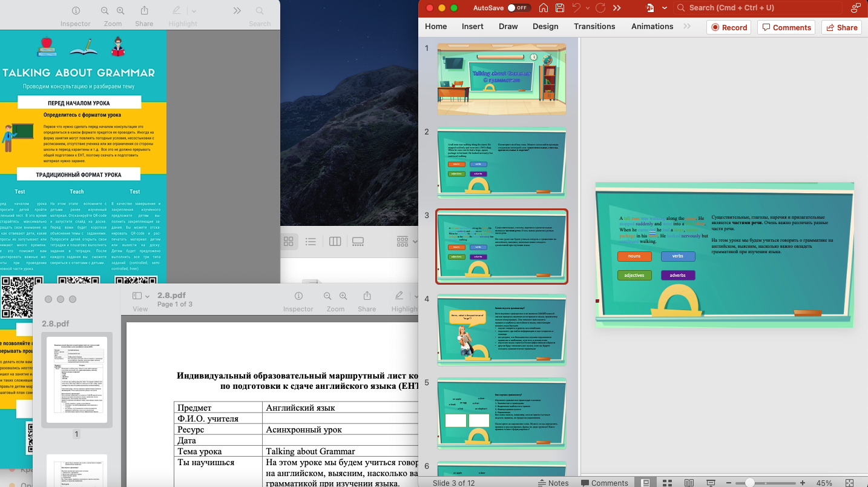Screen dimensions: 868x487
Task: Open the Insert ribbon tab
Action: tap(473, 27)
